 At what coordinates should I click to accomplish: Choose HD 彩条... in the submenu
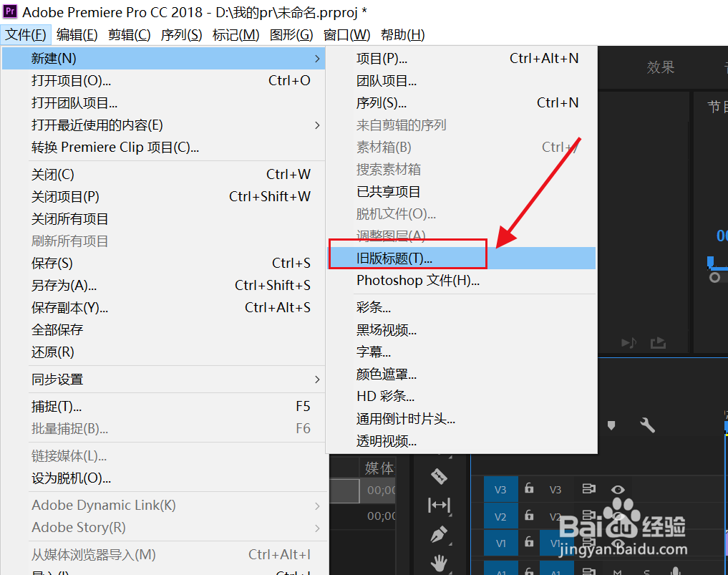click(x=462, y=397)
